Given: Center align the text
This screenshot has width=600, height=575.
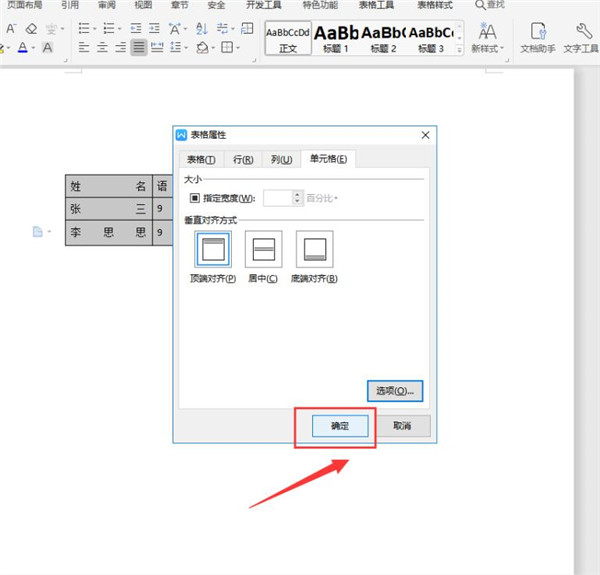Looking at the screenshot, I should coord(102,47).
